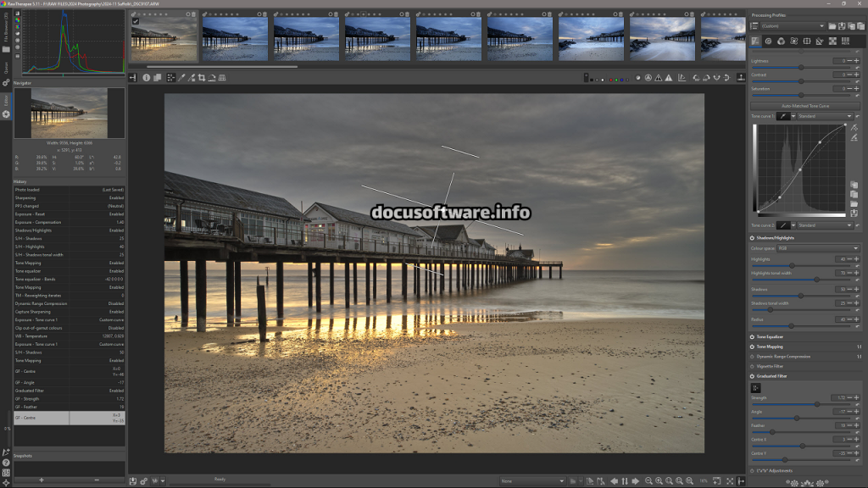Screen dimensions: 868x488
Task: Adjust the Graduated Filter Strength slider
Action: [817, 403]
